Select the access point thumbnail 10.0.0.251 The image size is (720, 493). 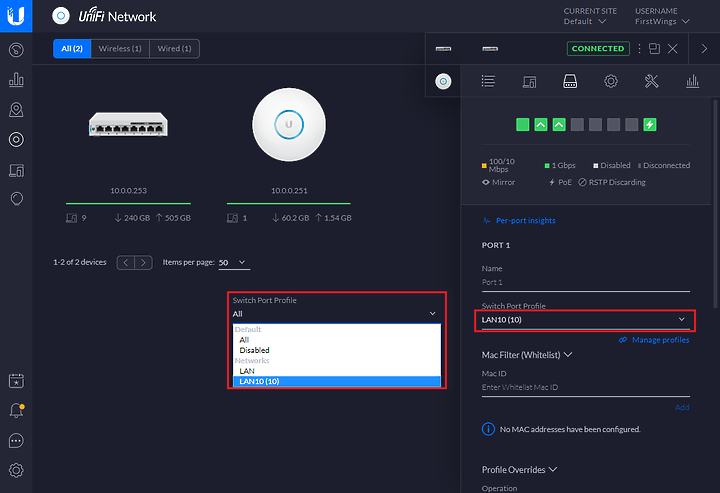[x=289, y=124]
